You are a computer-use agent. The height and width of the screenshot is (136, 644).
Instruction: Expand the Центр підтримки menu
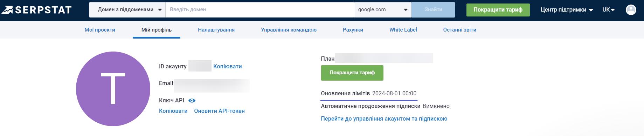pyautogui.click(x=567, y=10)
